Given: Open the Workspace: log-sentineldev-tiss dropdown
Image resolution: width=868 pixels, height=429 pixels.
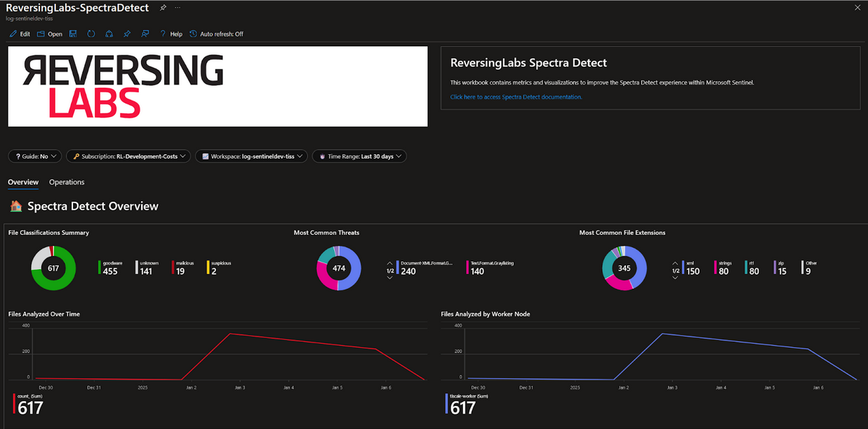Looking at the screenshot, I should tap(251, 156).
